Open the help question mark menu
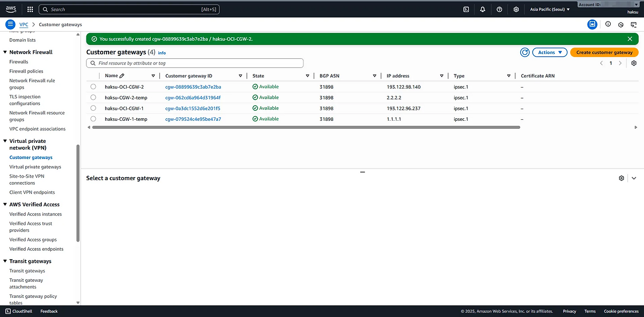644x317 pixels. (x=499, y=9)
